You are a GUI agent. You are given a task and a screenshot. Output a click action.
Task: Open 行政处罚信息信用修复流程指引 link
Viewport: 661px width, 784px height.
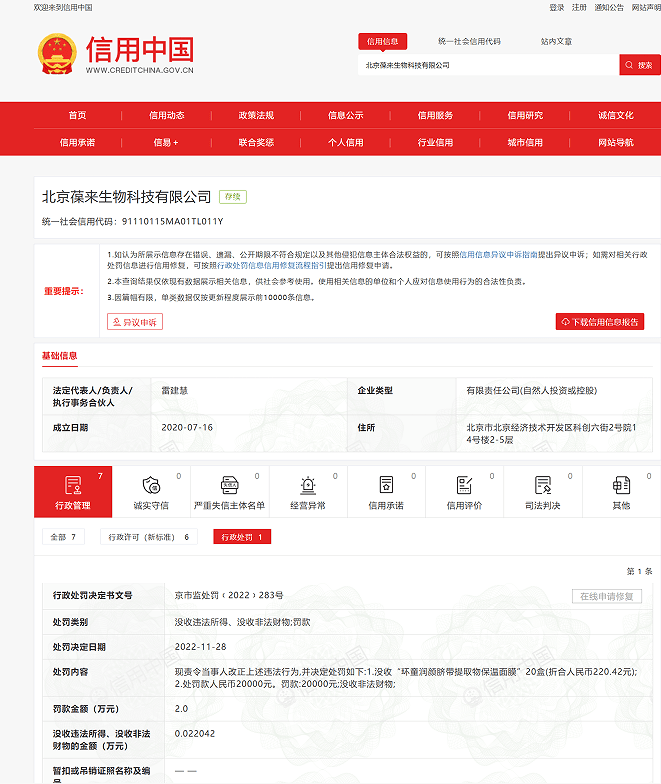[272, 266]
